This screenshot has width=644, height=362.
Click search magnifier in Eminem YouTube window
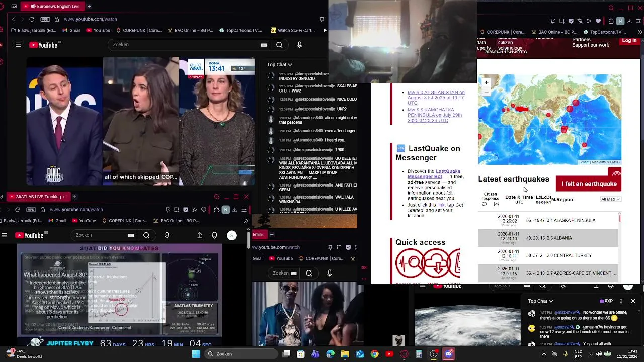pyautogui.click(x=309, y=273)
